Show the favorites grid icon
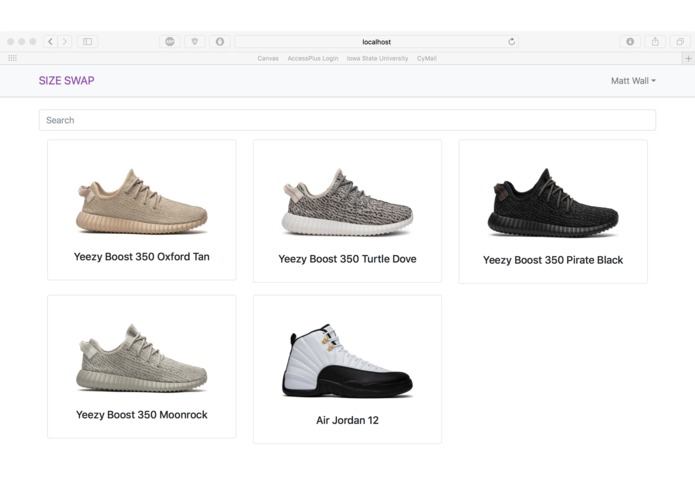Screen dimensions: 695x494 12,58
